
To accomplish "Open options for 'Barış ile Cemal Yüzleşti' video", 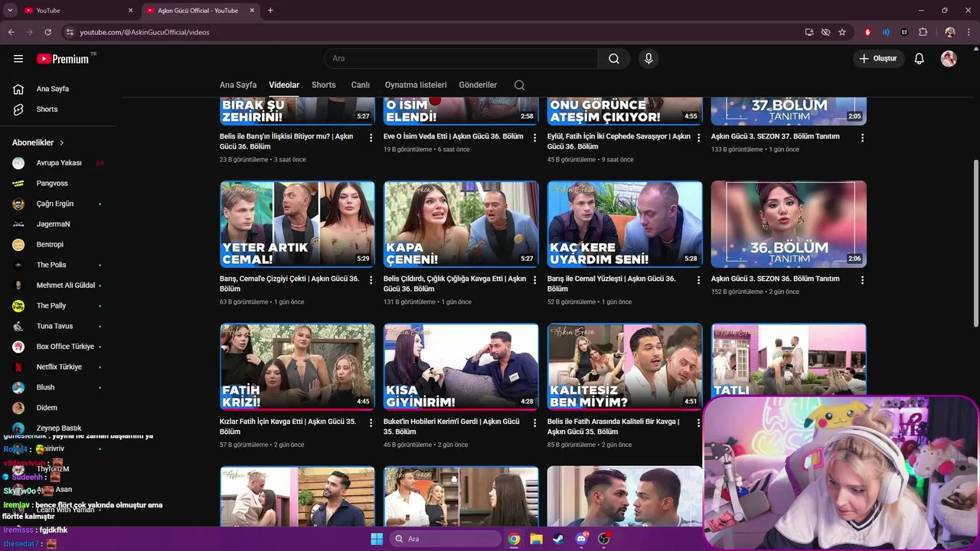I will tap(698, 280).
